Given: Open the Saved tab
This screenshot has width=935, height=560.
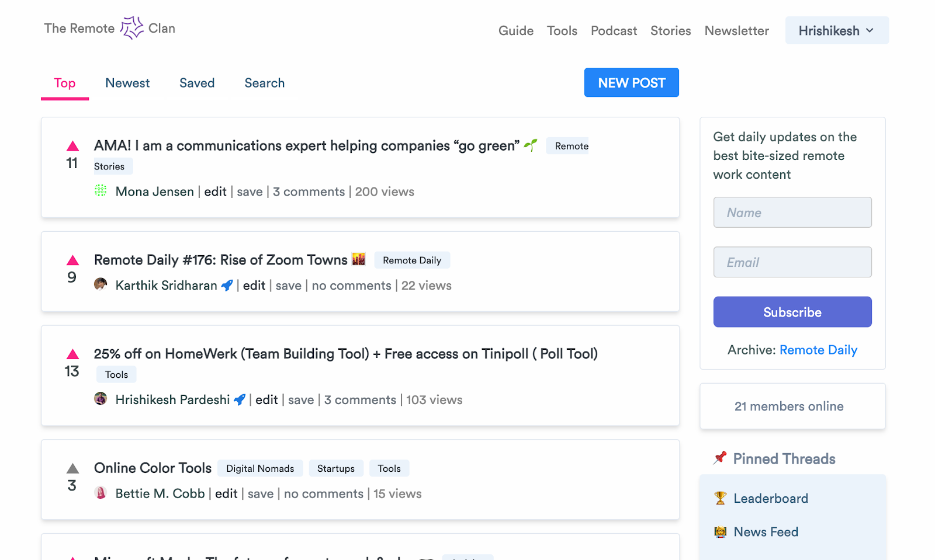Looking at the screenshot, I should point(197,83).
